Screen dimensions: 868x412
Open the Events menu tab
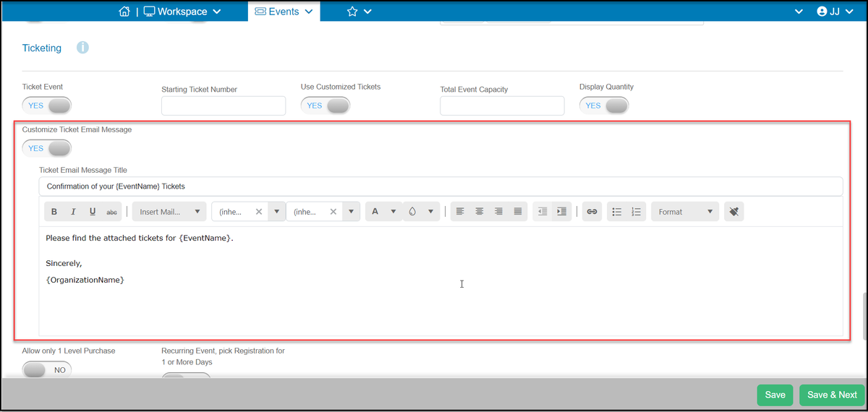coord(284,11)
